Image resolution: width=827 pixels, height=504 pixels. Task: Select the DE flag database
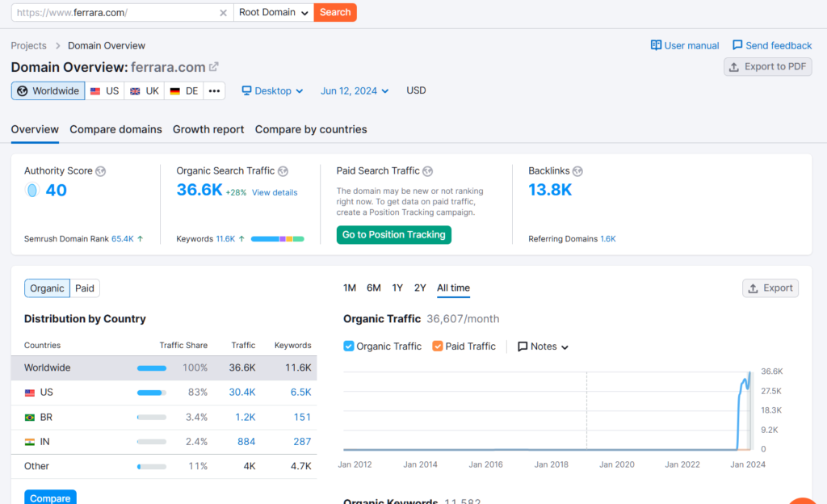[x=184, y=90]
